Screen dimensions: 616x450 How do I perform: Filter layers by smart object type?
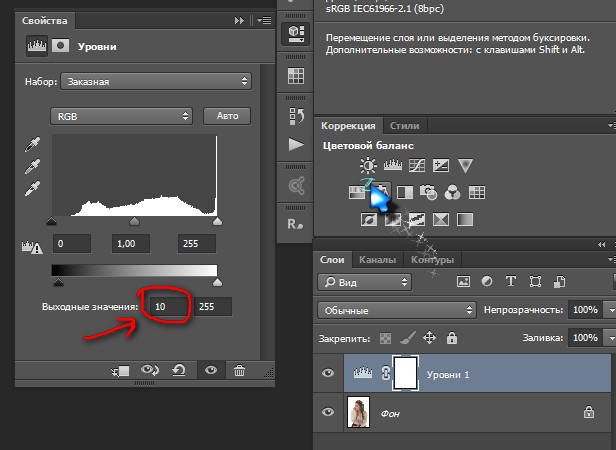[x=559, y=281]
